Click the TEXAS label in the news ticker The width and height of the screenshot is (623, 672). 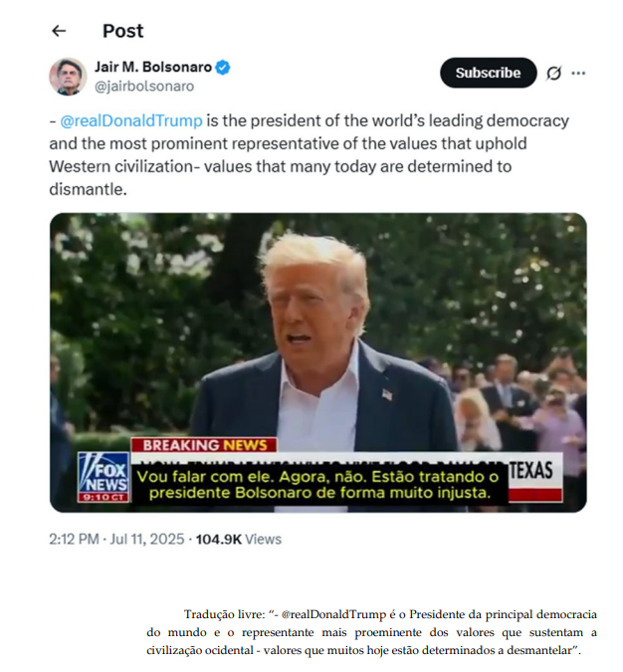[x=530, y=471]
